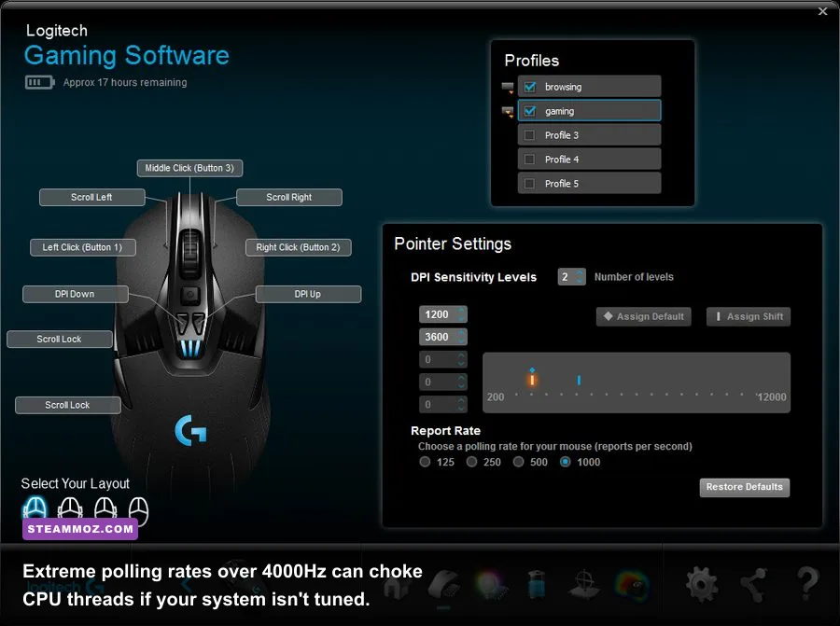
Task: Click the Middle Click (Button 3) assignment
Action: point(189,168)
